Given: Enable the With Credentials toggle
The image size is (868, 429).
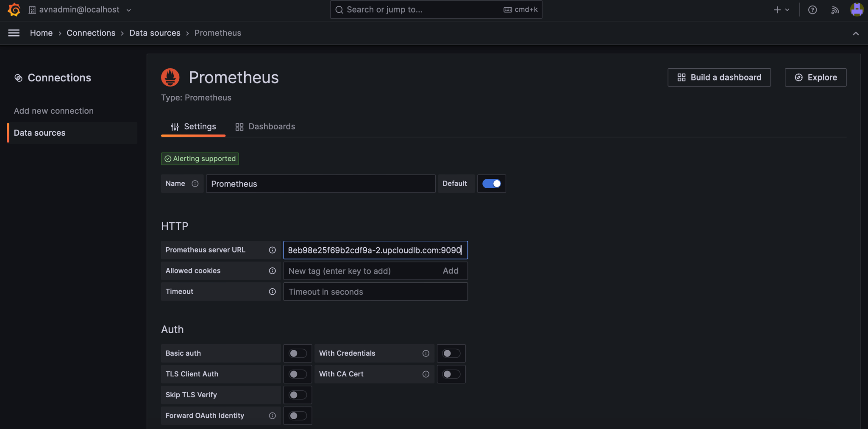Looking at the screenshot, I should (451, 354).
